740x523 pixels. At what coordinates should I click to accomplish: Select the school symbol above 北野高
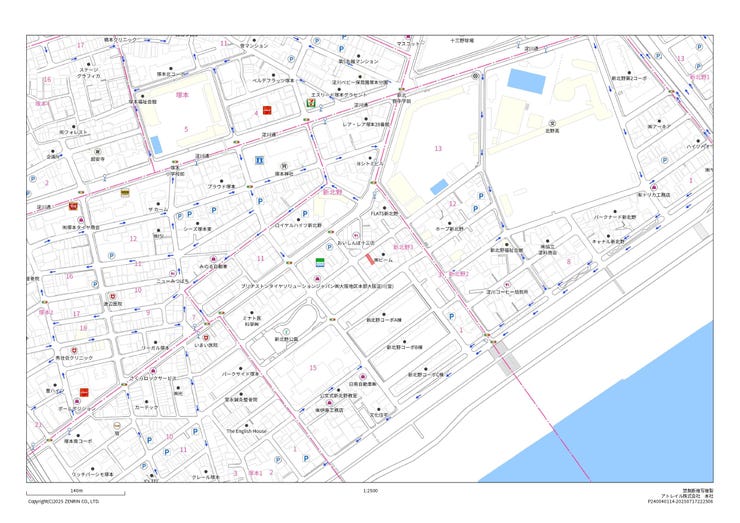552,124
